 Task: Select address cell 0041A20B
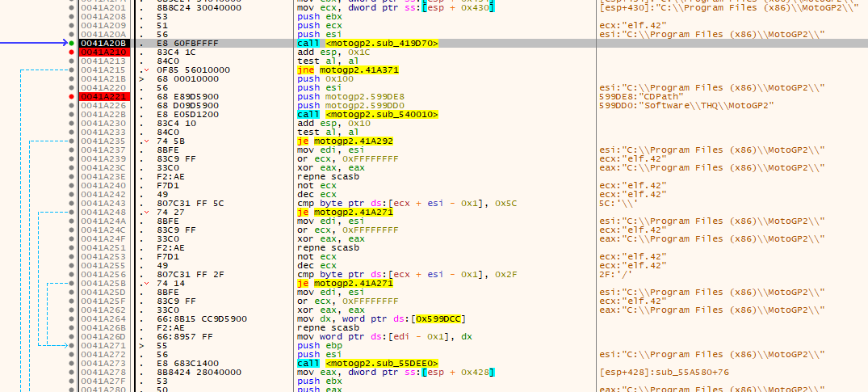click(105, 44)
